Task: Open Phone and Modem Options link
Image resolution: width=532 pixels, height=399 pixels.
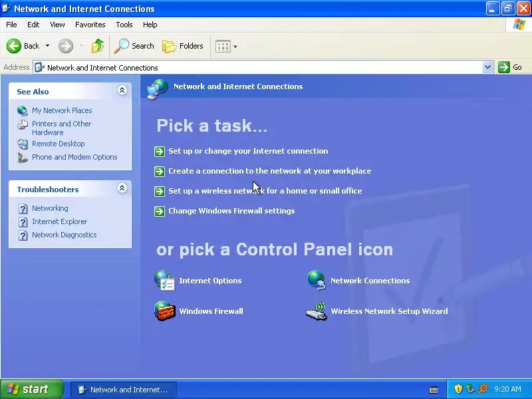Action: [74, 157]
